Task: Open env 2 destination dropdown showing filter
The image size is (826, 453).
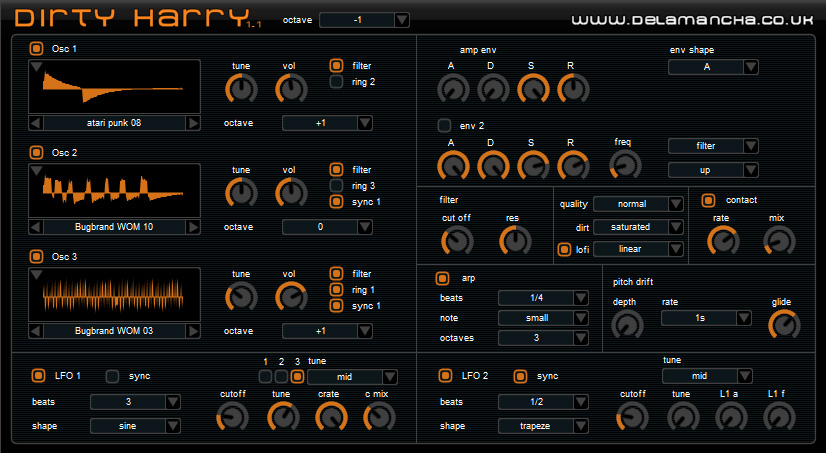Action: [713, 146]
